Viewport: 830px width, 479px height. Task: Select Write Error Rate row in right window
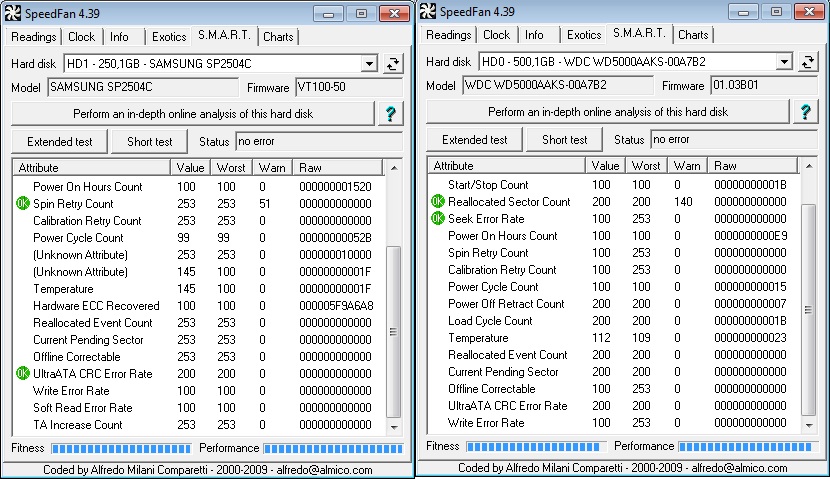(614, 422)
